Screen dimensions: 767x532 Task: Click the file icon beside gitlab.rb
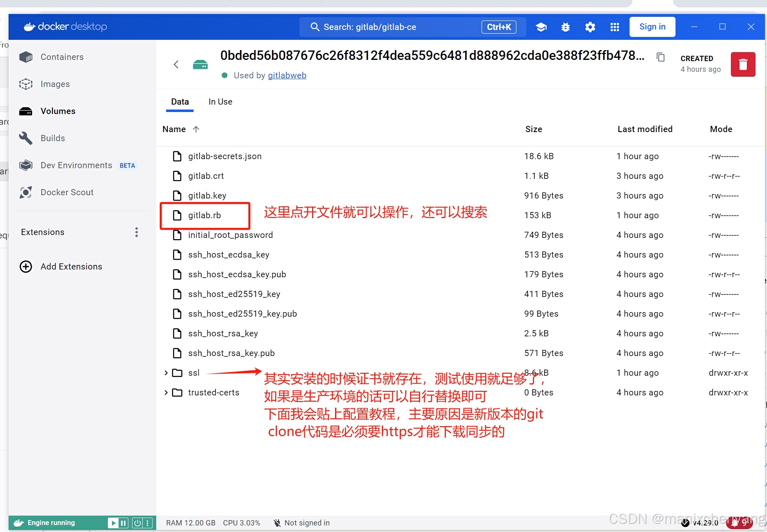(177, 215)
